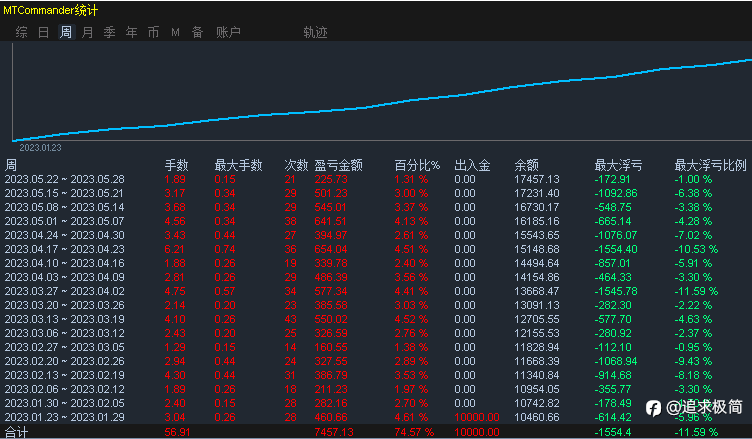The height and width of the screenshot is (439, 752).
Task: Click balance value 13668.47
Action: 537,291
